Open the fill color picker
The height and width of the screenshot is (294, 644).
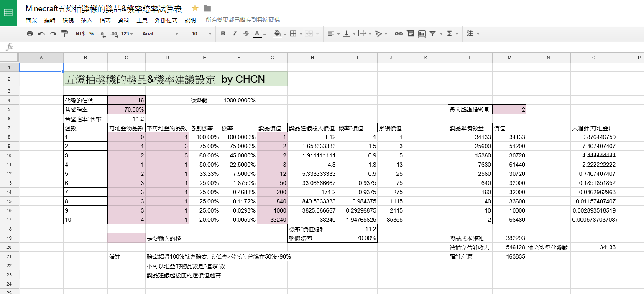point(279,34)
